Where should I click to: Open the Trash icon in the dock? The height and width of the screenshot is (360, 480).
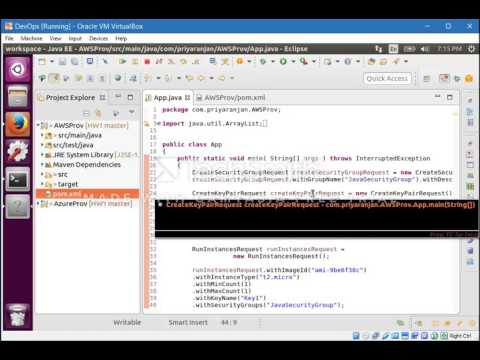coord(18,315)
